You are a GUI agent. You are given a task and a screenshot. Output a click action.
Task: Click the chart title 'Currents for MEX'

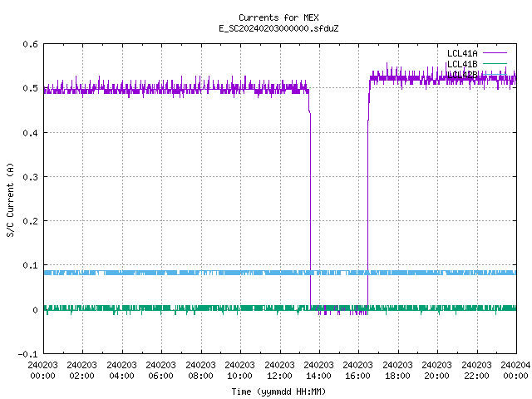[278, 17]
